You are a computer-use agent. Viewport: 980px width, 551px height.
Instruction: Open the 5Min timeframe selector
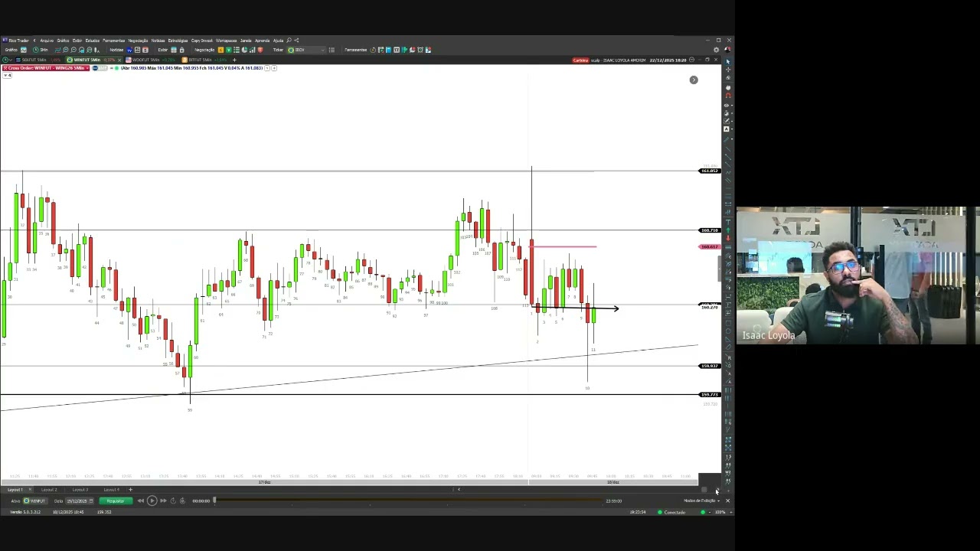(42, 50)
